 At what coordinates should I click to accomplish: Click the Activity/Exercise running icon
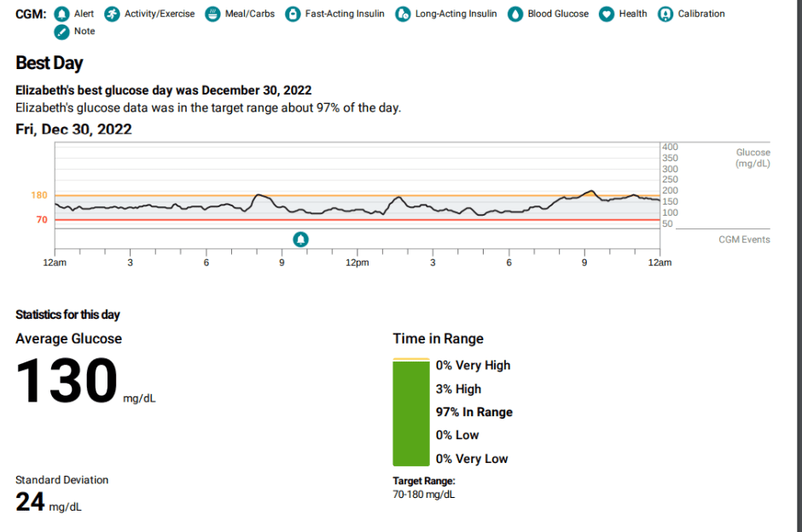(x=112, y=14)
